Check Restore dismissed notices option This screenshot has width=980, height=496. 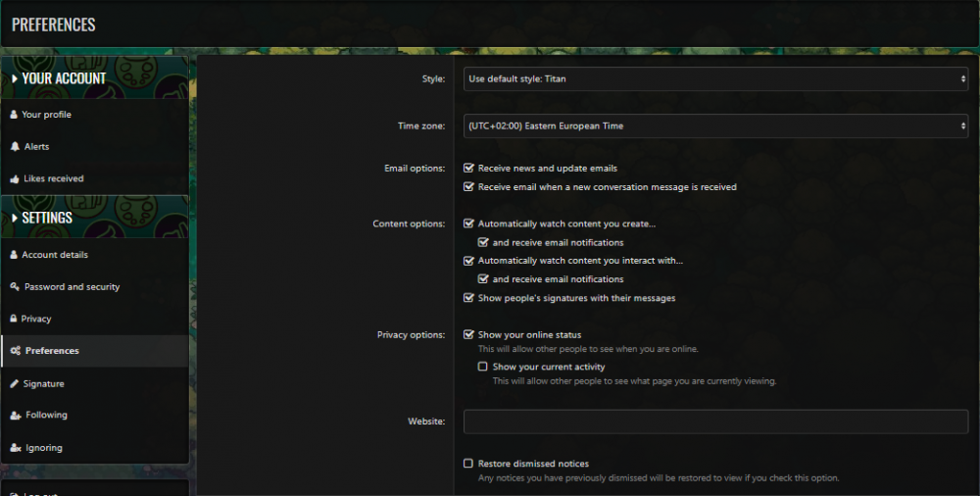tap(468, 464)
